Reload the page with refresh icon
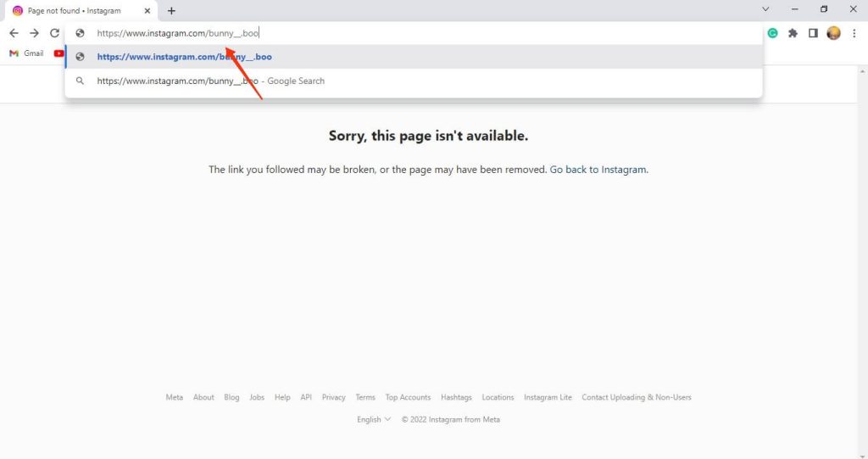The width and height of the screenshot is (868, 459). click(54, 33)
